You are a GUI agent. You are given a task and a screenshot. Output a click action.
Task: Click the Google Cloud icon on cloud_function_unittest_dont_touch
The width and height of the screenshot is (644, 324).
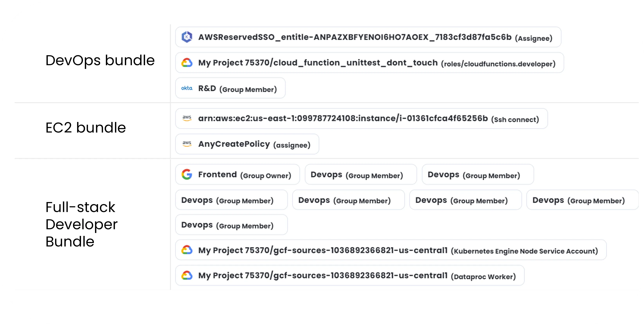click(187, 62)
